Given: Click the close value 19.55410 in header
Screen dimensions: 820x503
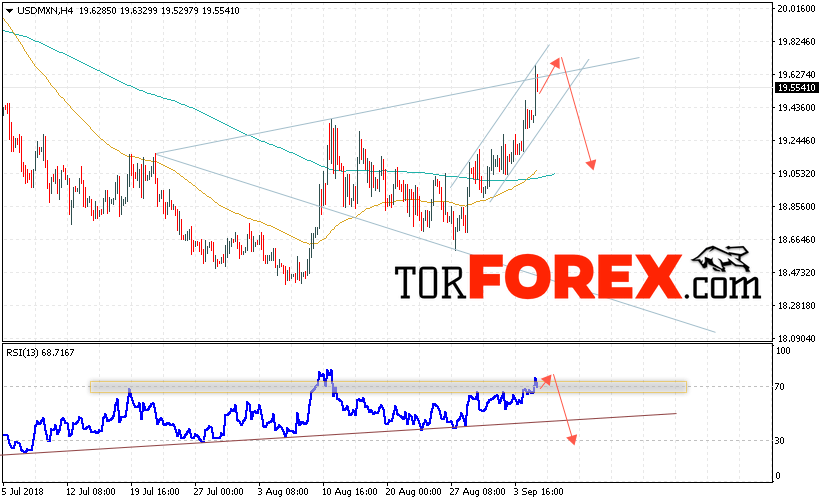Looking at the screenshot, I should coord(221,10).
